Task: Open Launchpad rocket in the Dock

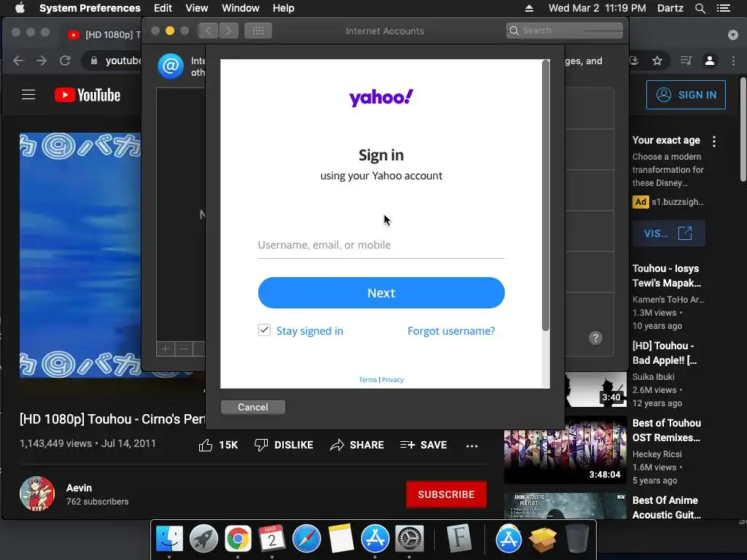Action: 204,539
